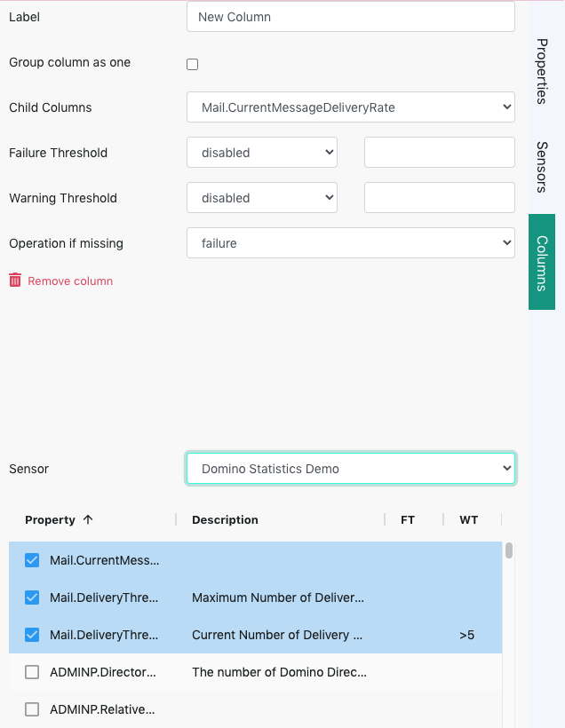The height and width of the screenshot is (728, 565).
Task: Check the ADMINP.Relative... property checkbox
Action: tap(32, 709)
